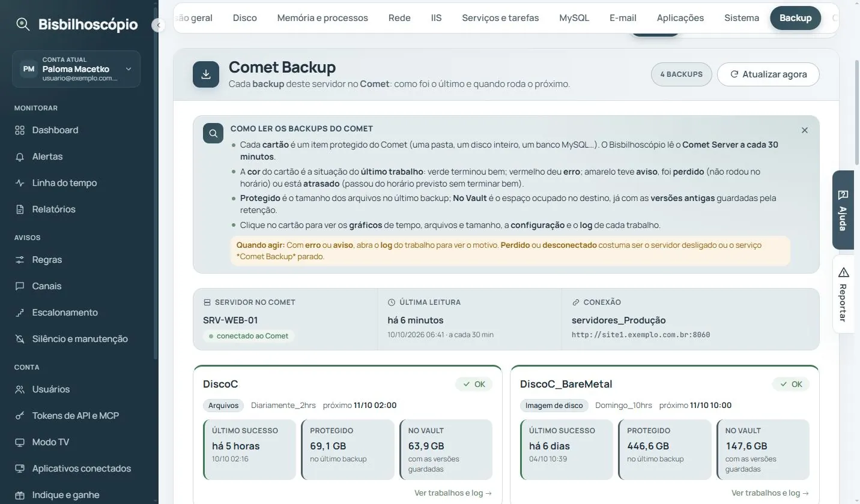Select the IIS tab
Image resolution: width=860 pixels, height=504 pixels.
coord(437,18)
